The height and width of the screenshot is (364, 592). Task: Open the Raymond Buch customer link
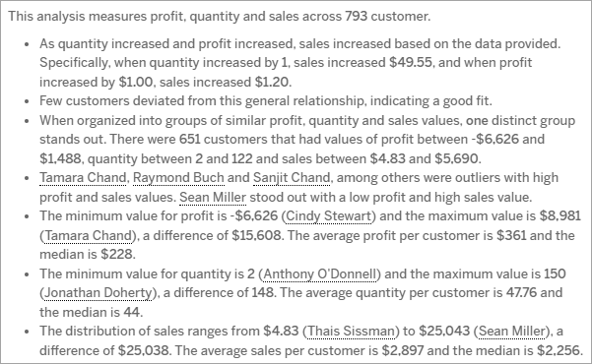pos(178,177)
